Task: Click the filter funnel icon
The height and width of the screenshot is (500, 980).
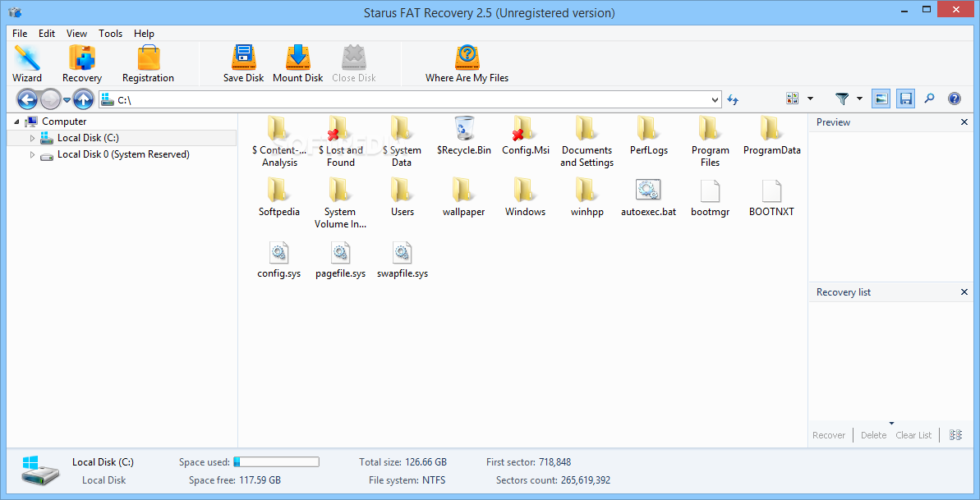Action: (x=843, y=99)
